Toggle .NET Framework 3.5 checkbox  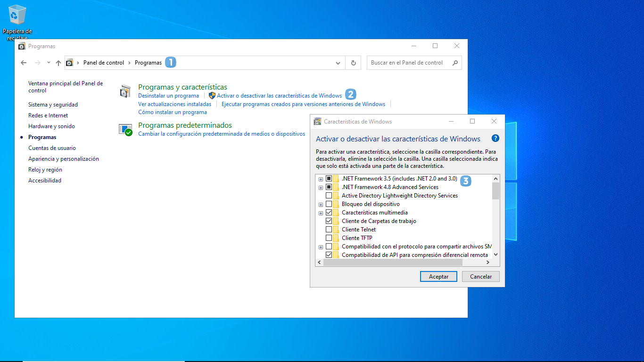click(329, 179)
